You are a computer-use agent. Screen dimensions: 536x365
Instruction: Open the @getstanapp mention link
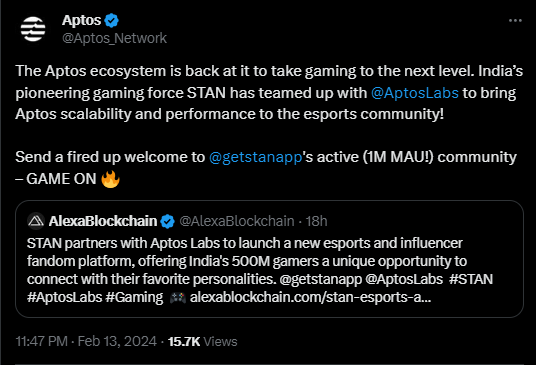(255, 158)
